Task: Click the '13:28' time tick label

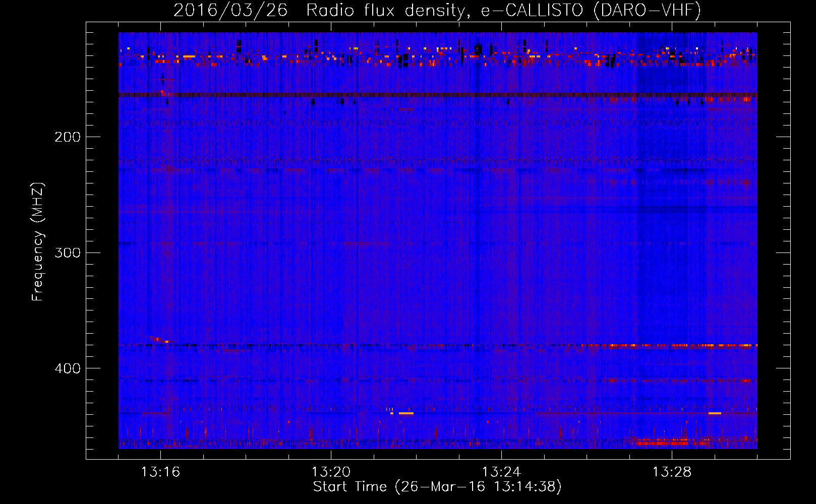Action: click(x=672, y=472)
